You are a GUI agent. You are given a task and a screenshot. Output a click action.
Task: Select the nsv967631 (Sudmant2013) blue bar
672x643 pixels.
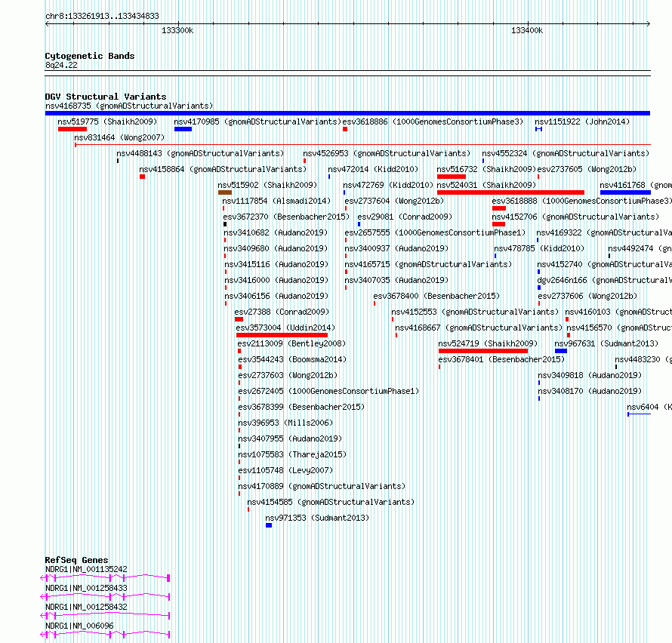click(561, 351)
